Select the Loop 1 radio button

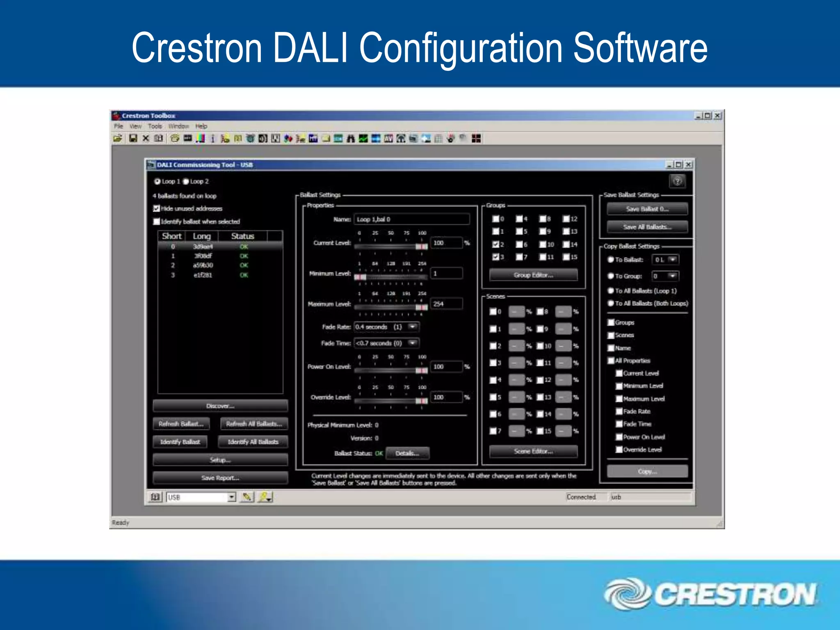(157, 181)
